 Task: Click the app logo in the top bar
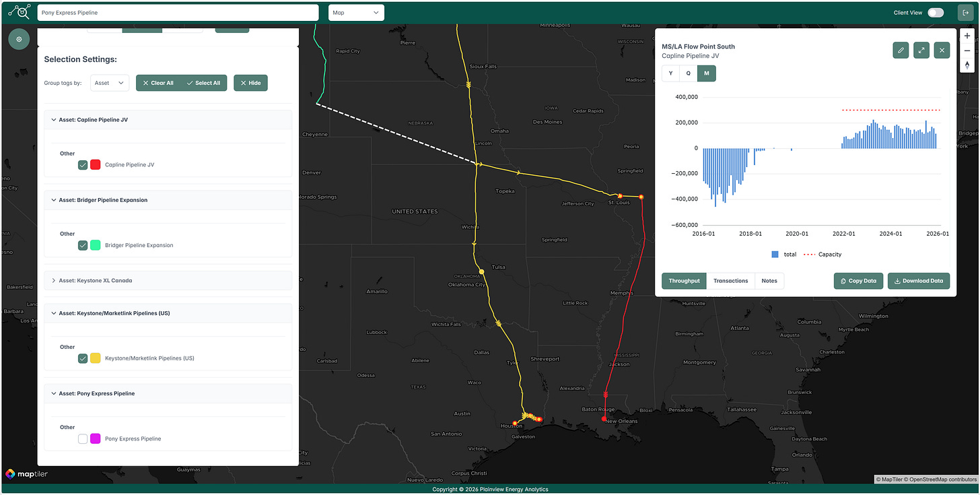coord(19,11)
